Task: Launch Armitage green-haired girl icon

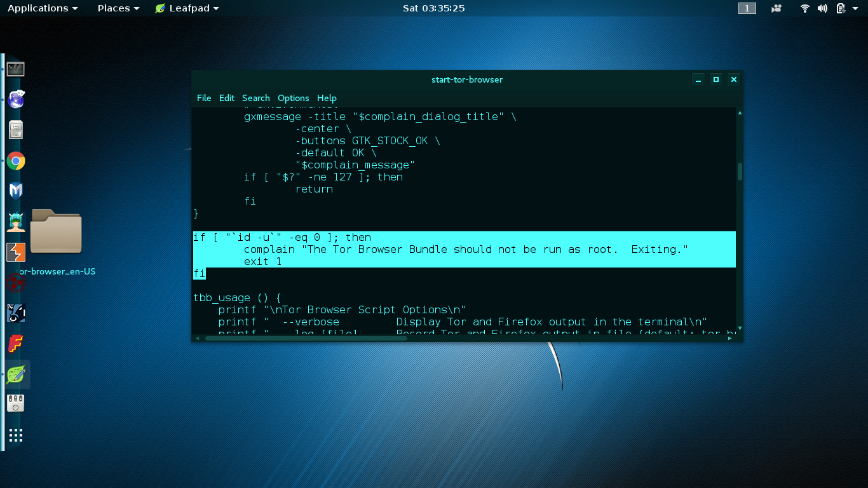Action: [16, 221]
